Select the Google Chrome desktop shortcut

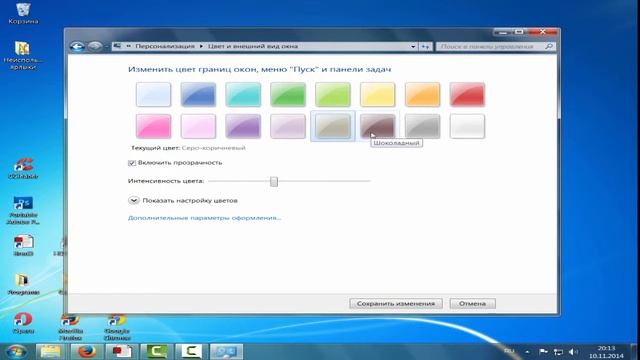tap(117, 327)
